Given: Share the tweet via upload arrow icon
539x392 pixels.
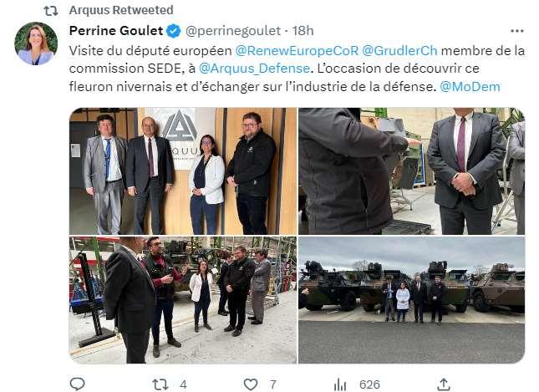Looking at the screenshot, I should pos(444,384).
